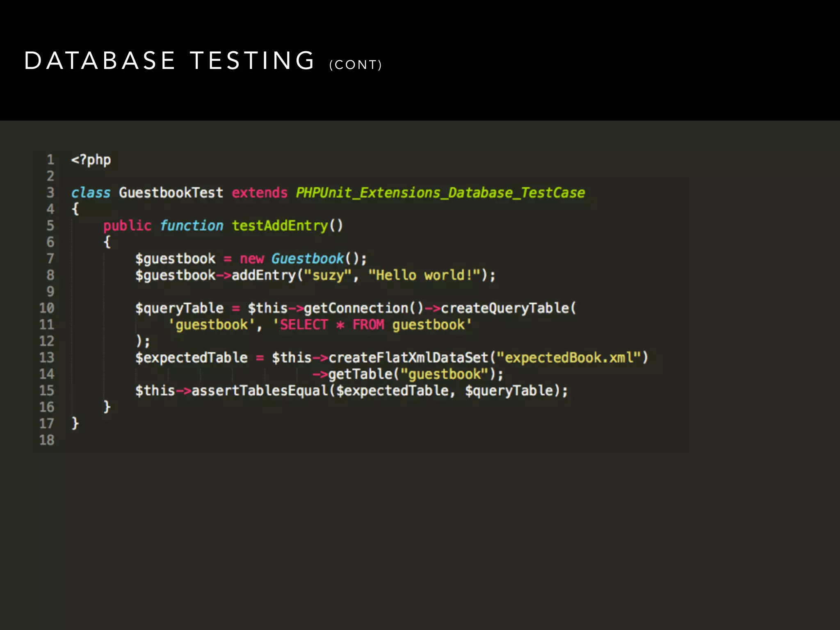Click PHPUnit_Extensions_Database_TestCase parent class name
The width and height of the screenshot is (840, 630).
click(440, 193)
